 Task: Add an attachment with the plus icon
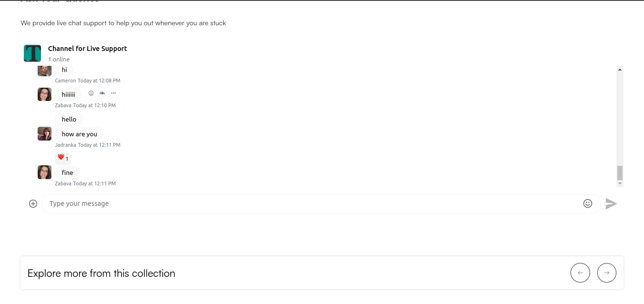[33, 203]
